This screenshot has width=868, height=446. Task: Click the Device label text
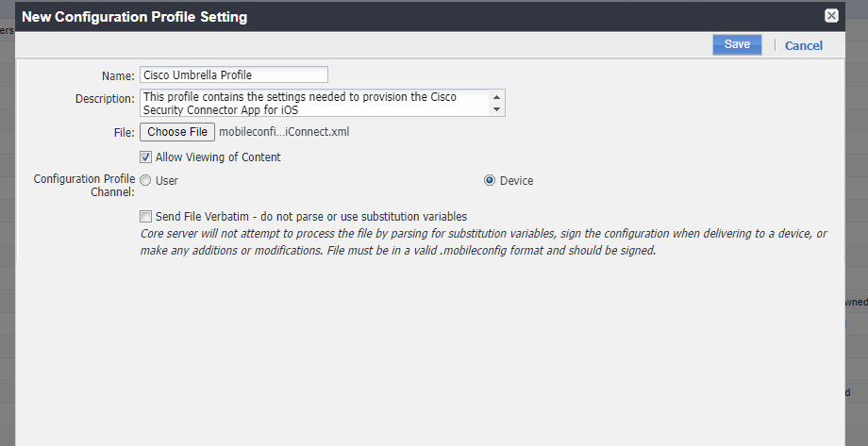(x=516, y=181)
